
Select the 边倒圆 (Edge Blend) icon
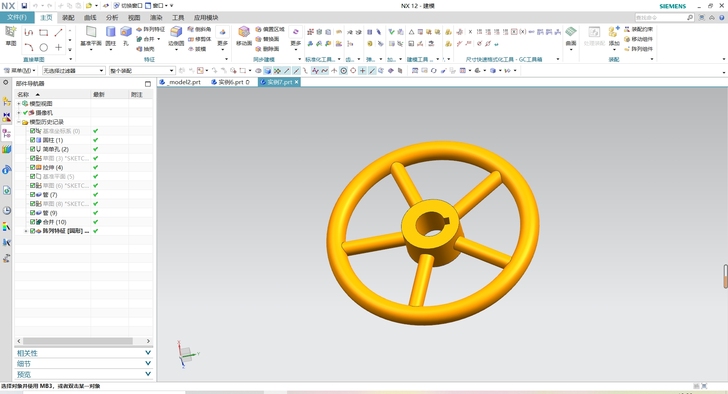point(176,32)
